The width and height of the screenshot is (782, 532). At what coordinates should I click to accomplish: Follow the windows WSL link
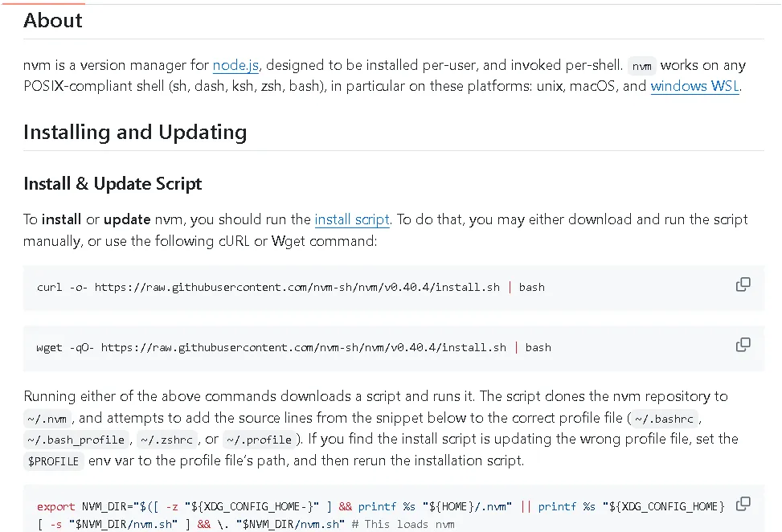pos(694,86)
